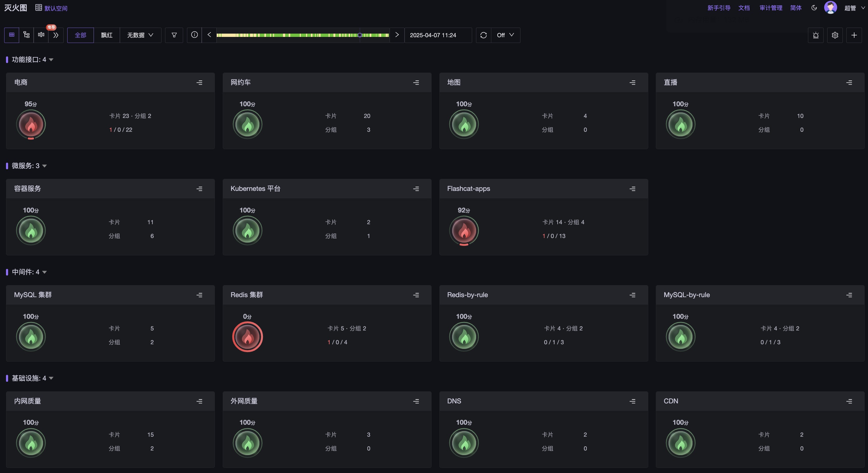Open the settings gear icon

835,35
